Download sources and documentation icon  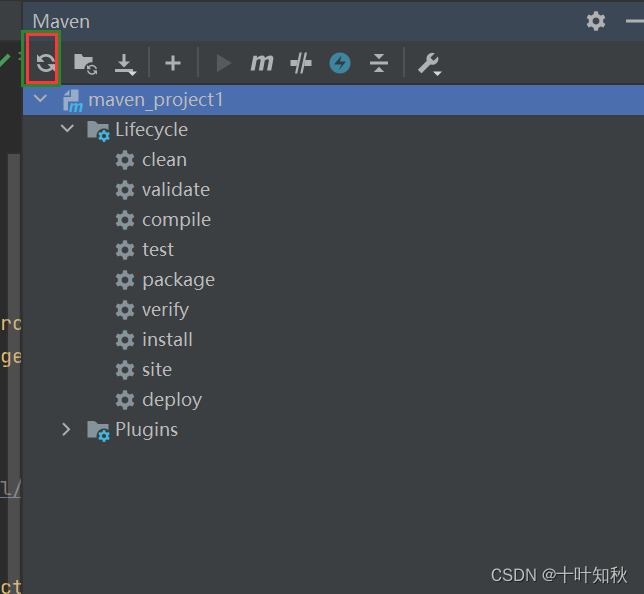point(125,64)
